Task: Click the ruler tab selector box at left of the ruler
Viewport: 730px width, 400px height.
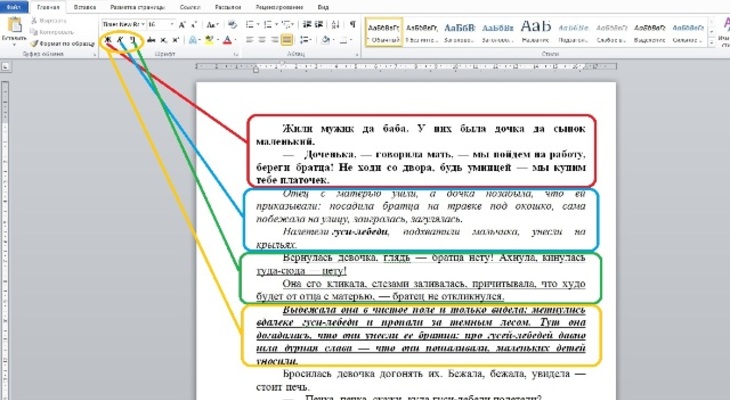Action: (x=6, y=68)
